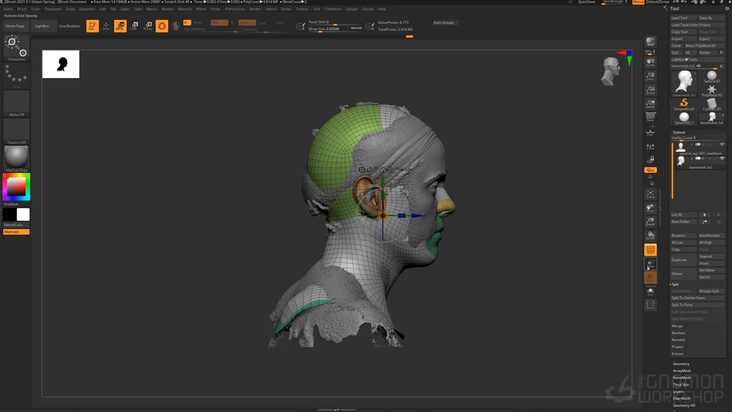Open the Zplugin menu
The width and height of the screenshot is (732, 412).
pos(352,9)
